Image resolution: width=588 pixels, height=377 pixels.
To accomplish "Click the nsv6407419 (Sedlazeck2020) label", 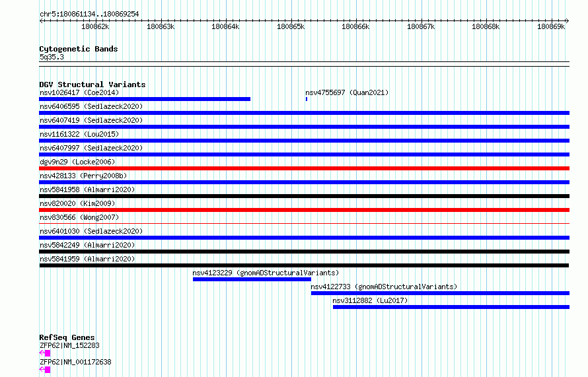I will [x=91, y=120].
